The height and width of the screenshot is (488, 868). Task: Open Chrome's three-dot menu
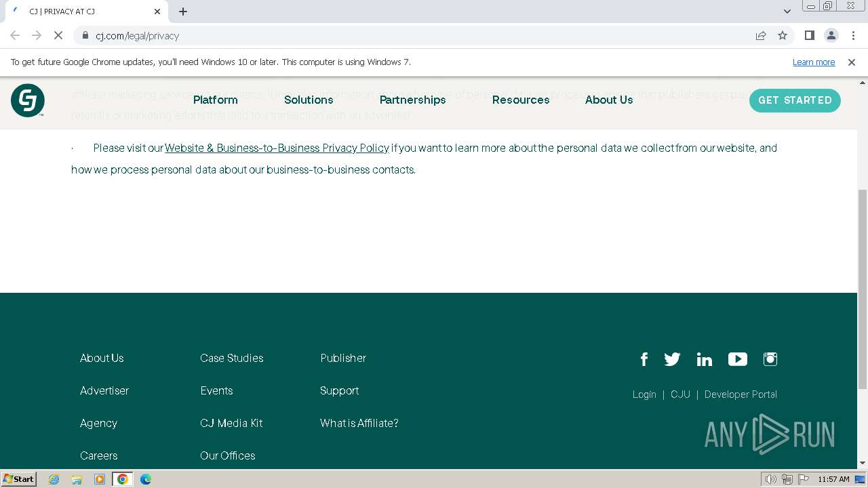(x=853, y=35)
